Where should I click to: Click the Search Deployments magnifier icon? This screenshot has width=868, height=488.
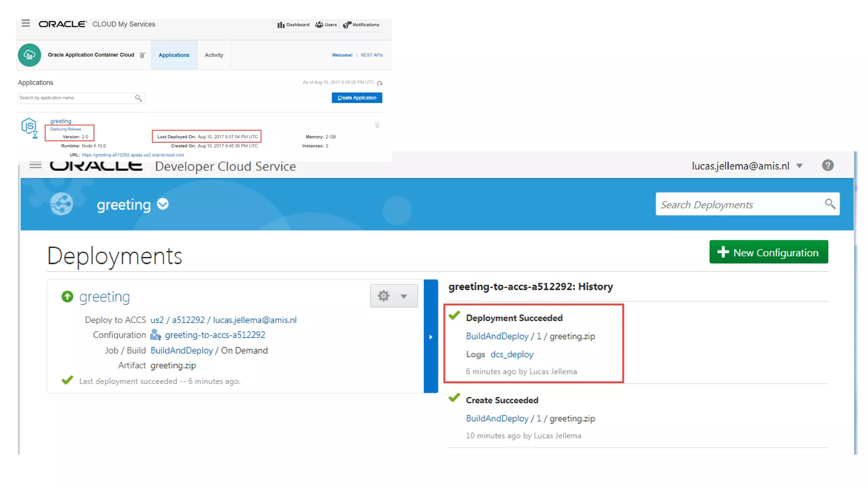[x=830, y=204]
